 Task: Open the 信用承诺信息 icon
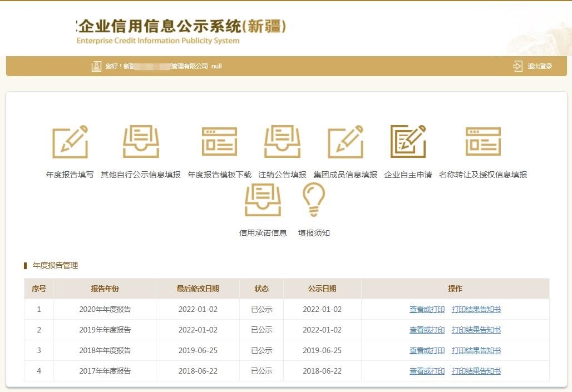(x=263, y=200)
